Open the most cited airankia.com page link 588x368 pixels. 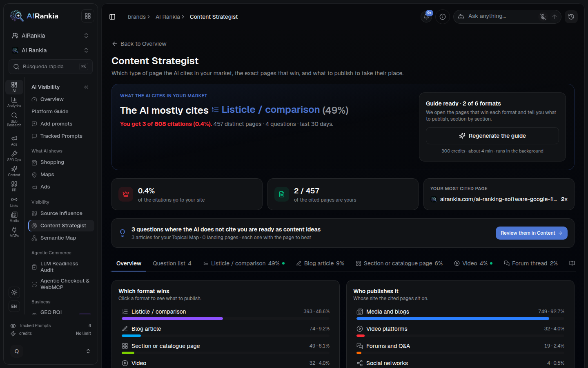(498, 199)
